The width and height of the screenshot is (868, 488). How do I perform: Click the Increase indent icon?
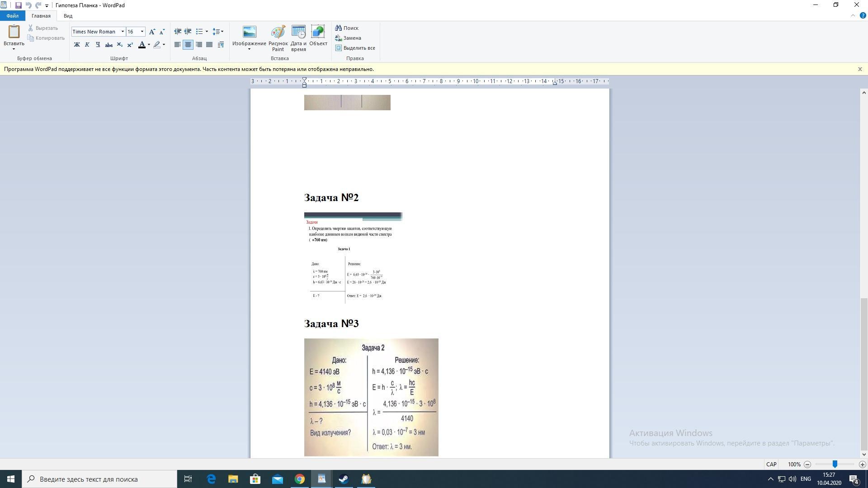coord(188,32)
